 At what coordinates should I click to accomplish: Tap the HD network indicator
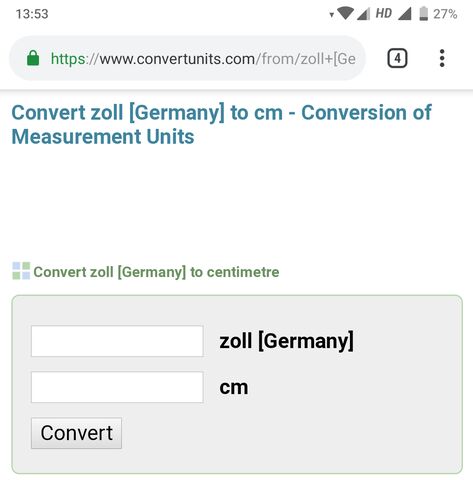click(x=384, y=13)
